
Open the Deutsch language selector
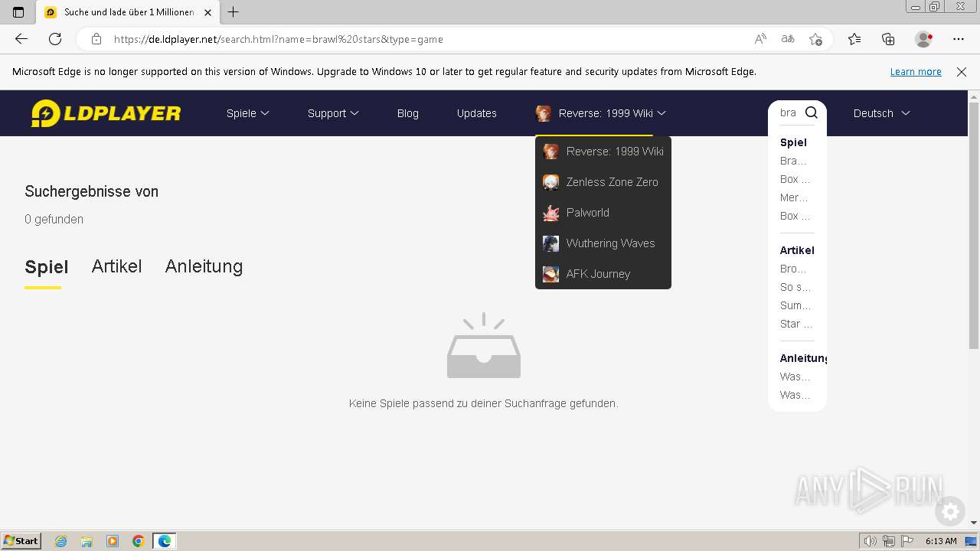[881, 113]
